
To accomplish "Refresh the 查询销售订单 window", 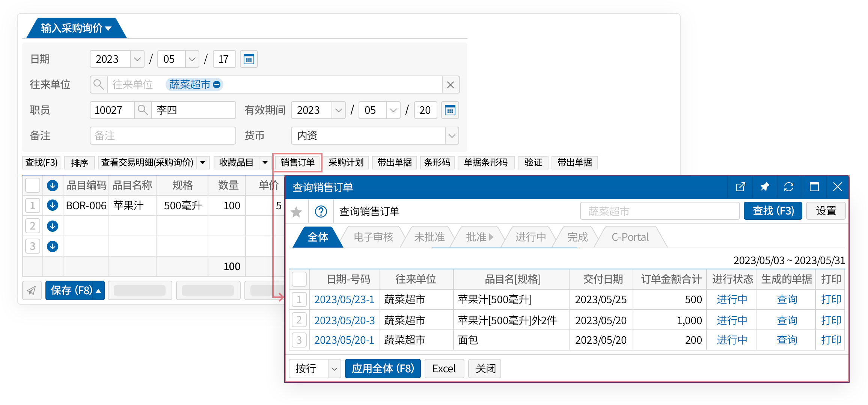I will click(789, 187).
